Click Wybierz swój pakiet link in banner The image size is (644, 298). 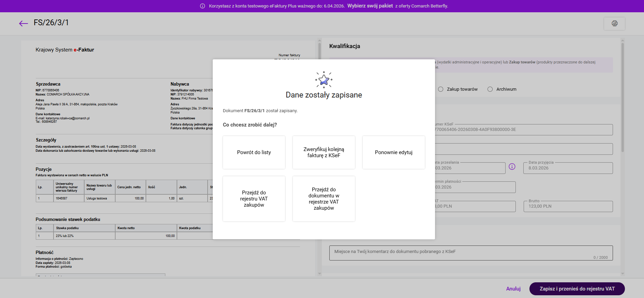[370, 6]
